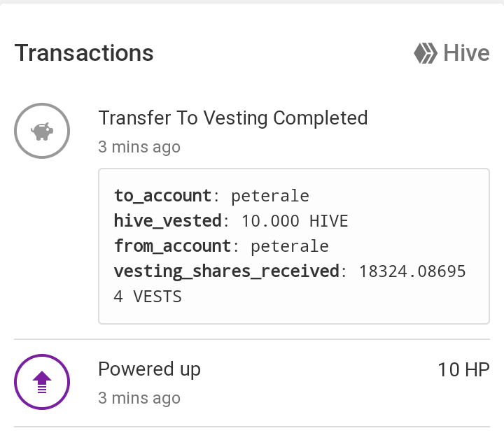Click the 10 HP amount
The height and width of the screenshot is (440, 504).
click(x=463, y=369)
